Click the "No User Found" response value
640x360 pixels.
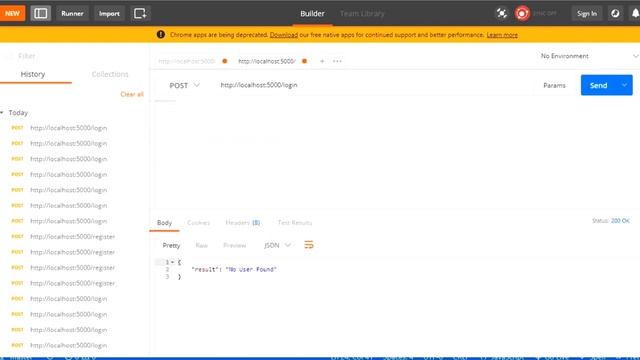tap(251, 269)
